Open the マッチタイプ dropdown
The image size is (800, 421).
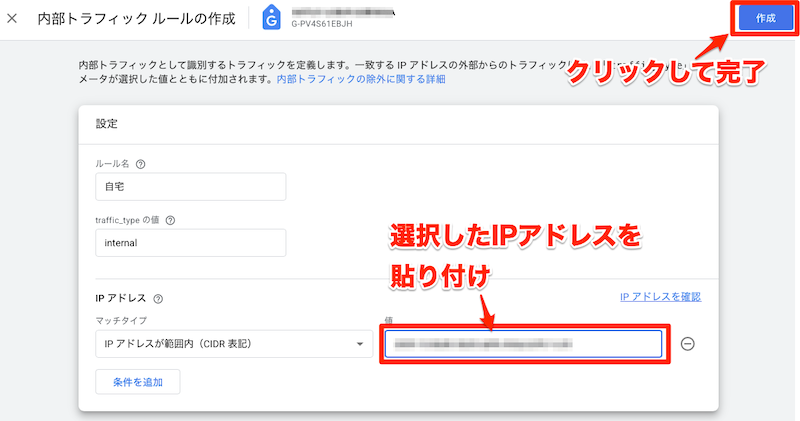232,344
